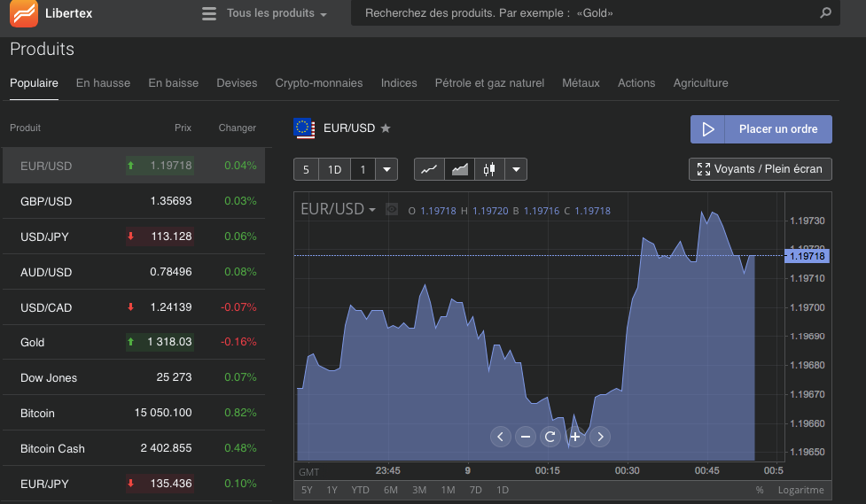Select Gold row in product list
This screenshot has width=866, height=504.
[134, 342]
